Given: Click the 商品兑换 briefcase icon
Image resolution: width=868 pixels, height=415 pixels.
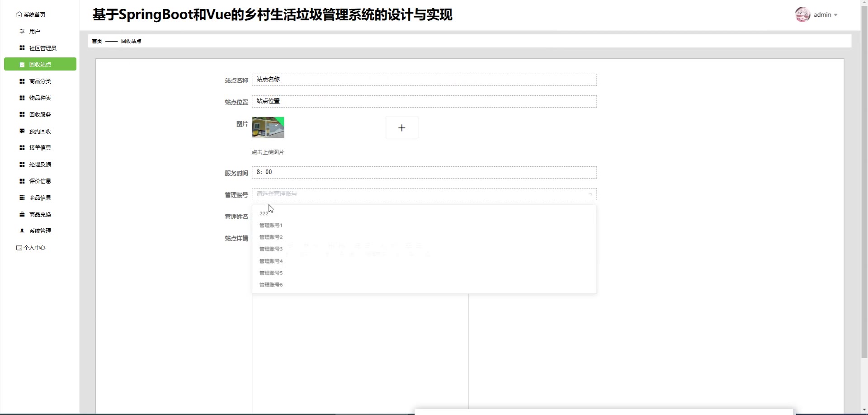Looking at the screenshot, I should pyautogui.click(x=22, y=214).
